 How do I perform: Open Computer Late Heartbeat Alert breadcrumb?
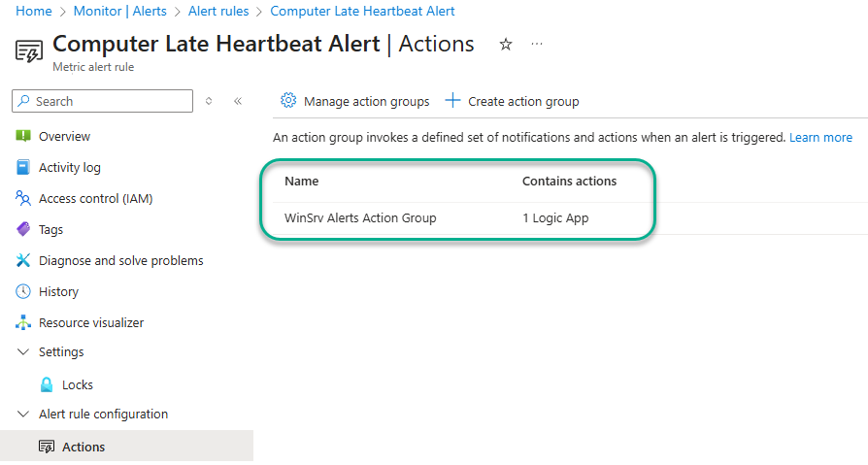pyautogui.click(x=362, y=11)
